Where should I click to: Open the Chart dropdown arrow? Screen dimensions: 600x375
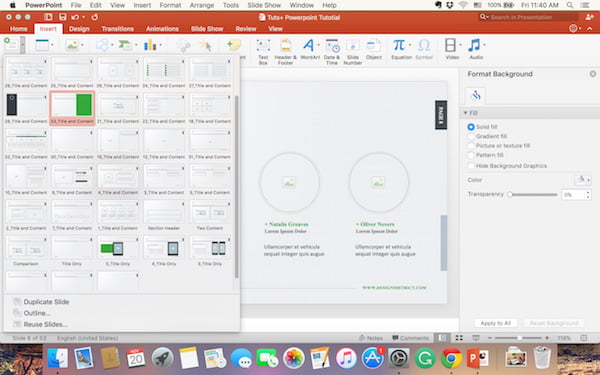(x=160, y=45)
